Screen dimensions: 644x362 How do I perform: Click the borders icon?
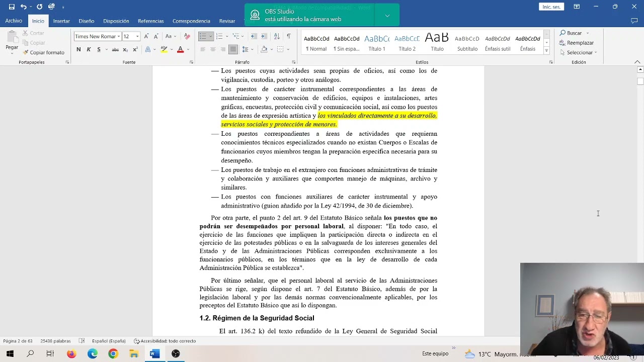[280, 49]
